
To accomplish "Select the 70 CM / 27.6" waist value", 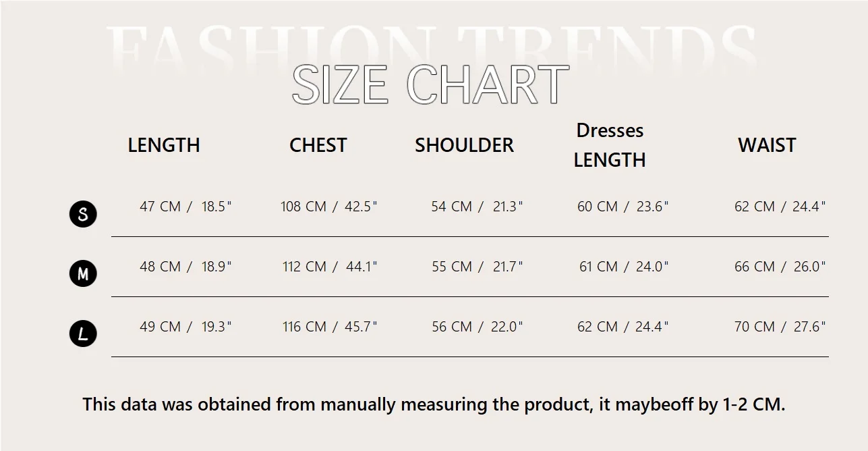I will coord(780,327).
